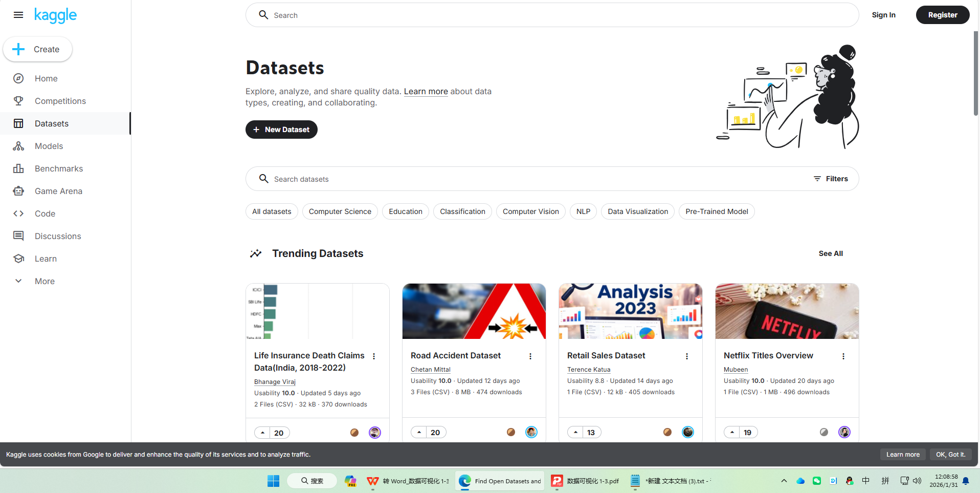Image resolution: width=980 pixels, height=493 pixels.
Task: Open WPS Word document in taskbar
Action: 408,481
